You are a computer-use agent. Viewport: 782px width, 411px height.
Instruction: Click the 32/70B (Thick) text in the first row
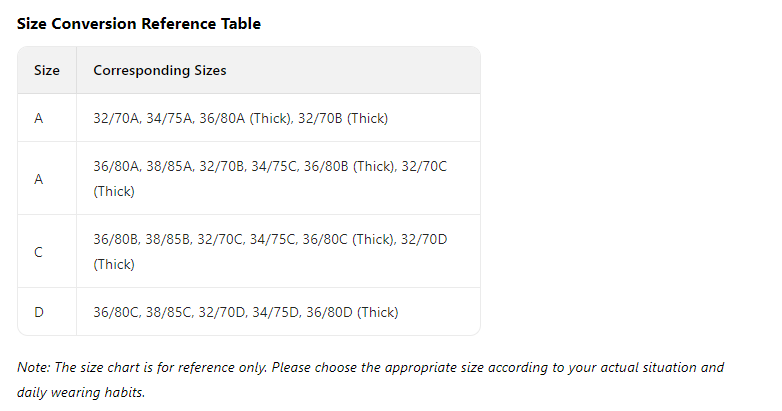pos(343,118)
